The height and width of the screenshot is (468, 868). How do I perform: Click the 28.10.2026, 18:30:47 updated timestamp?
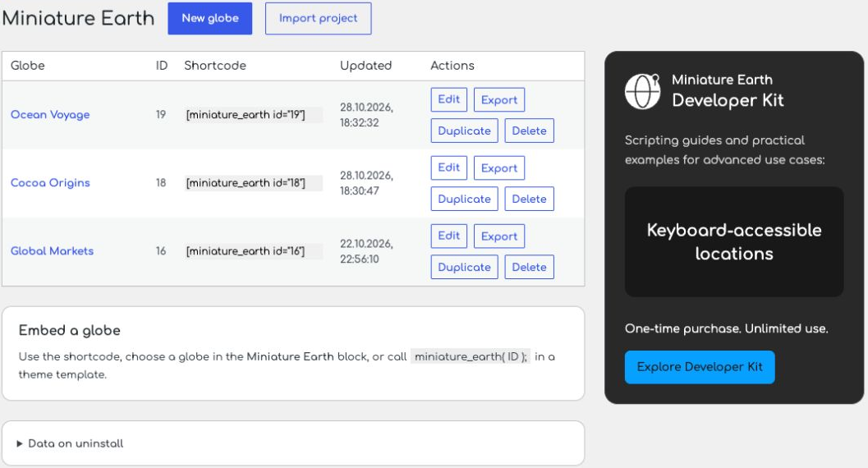coord(366,182)
